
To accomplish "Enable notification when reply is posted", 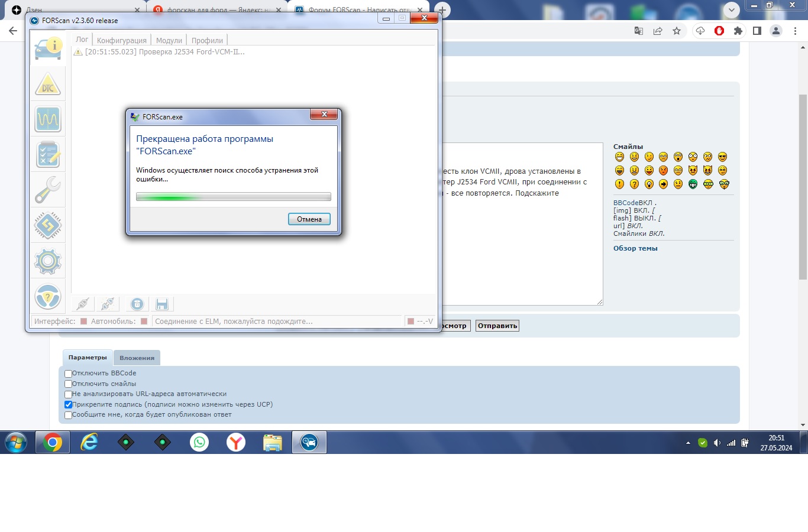I will 68,415.
